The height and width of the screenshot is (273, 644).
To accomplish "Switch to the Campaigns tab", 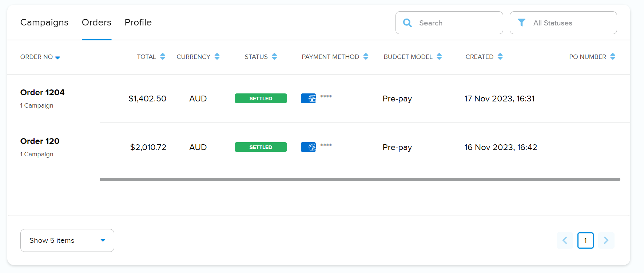I will coord(44,23).
